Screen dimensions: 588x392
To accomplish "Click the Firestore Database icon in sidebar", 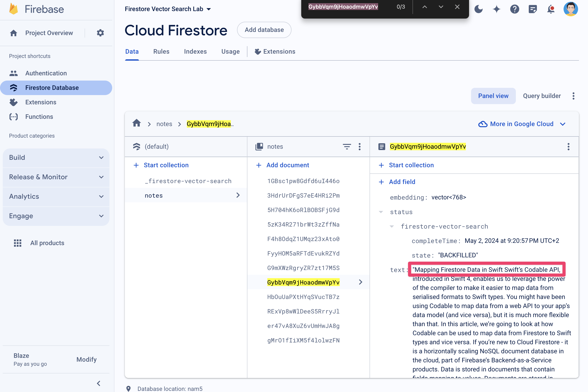I will (13, 88).
